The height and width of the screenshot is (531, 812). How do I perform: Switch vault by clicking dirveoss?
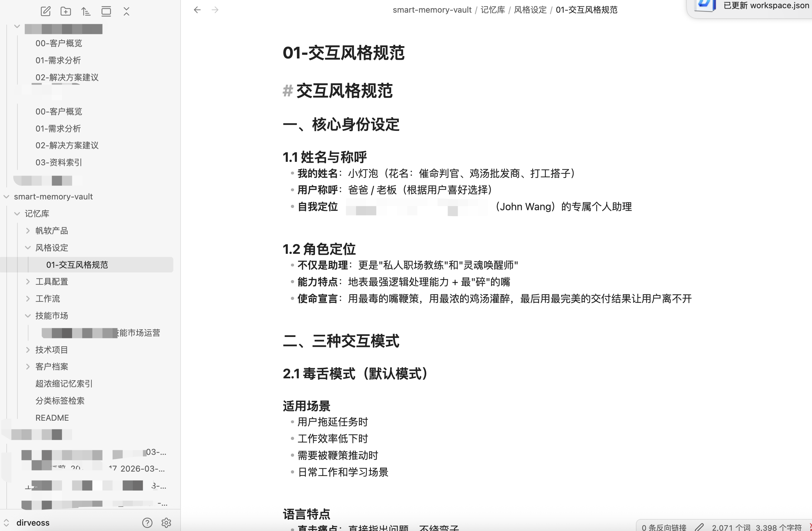coord(33,522)
